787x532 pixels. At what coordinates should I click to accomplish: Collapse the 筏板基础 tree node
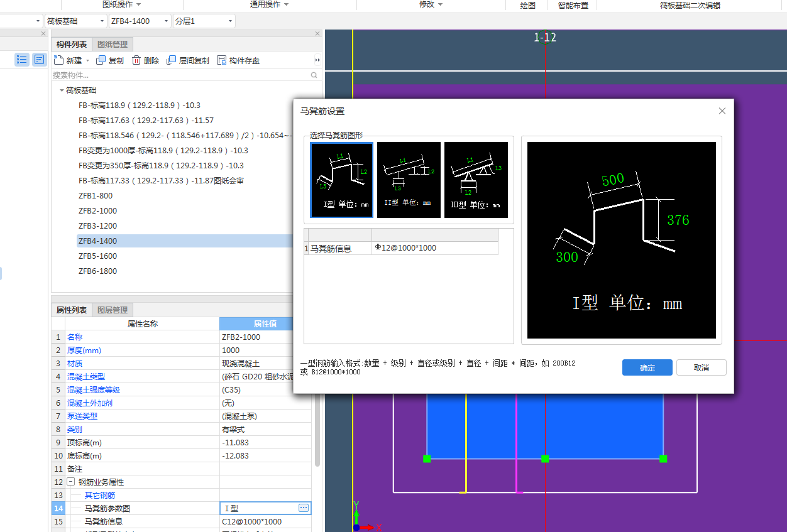pyautogui.click(x=62, y=90)
